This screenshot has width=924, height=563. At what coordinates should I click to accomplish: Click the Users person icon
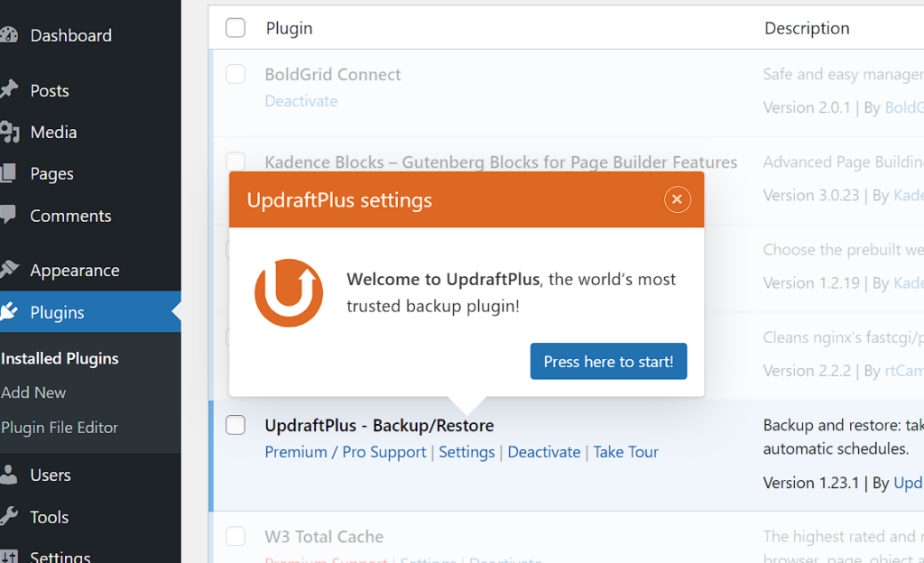(9, 475)
